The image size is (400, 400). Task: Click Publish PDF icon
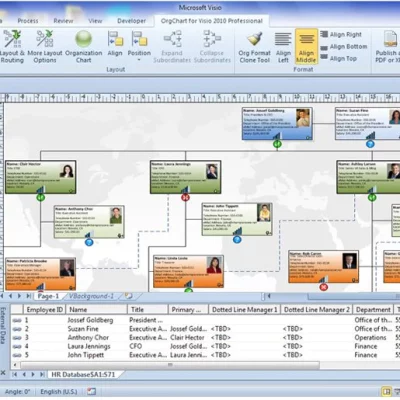pyautogui.click(x=390, y=39)
